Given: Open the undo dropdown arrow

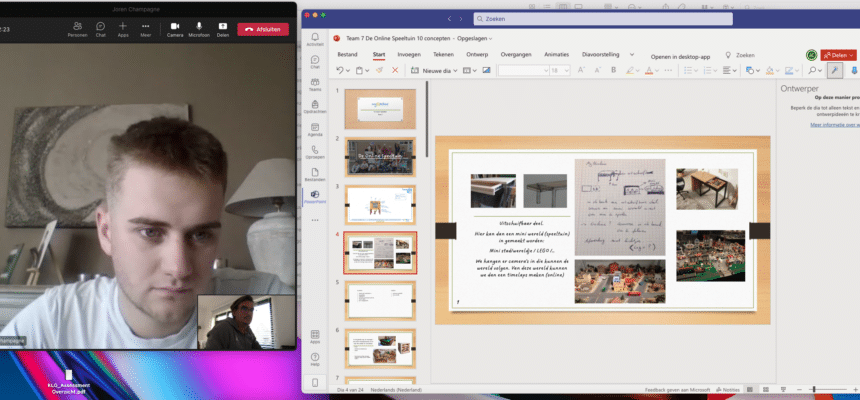Looking at the screenshot, I should pos(348,71).
